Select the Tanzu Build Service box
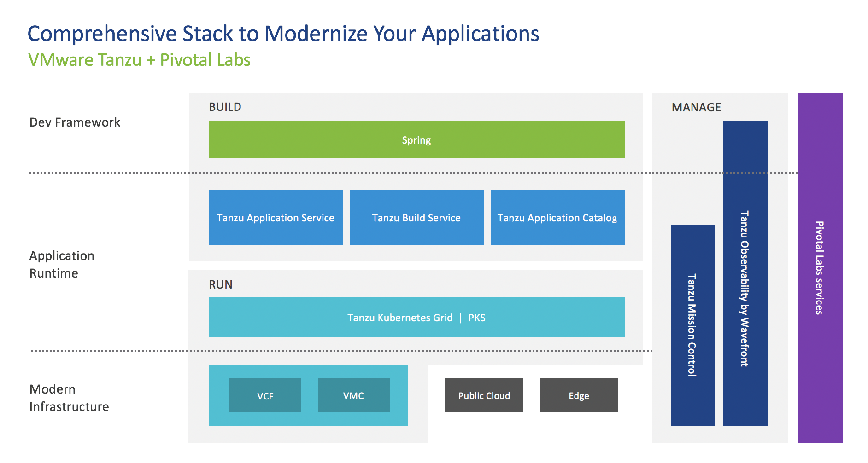This screenshot has width=868, height=463. [x=417, y=217]
